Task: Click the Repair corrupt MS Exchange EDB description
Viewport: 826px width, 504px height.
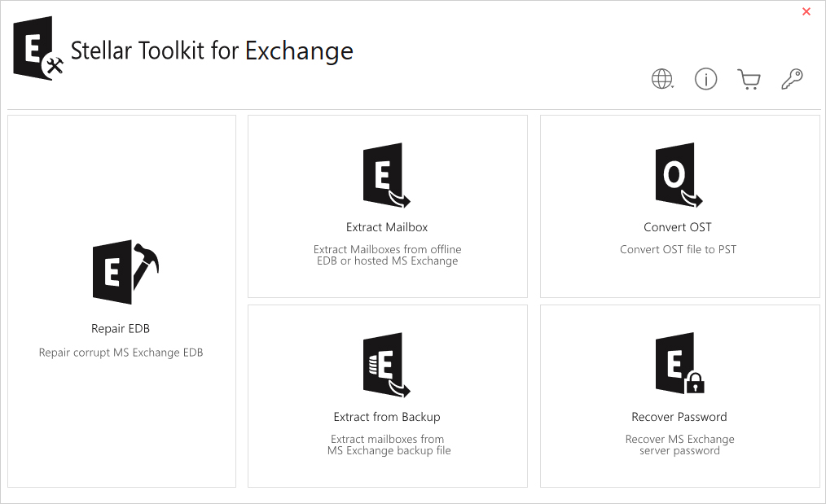Action: tap(121, 352)
